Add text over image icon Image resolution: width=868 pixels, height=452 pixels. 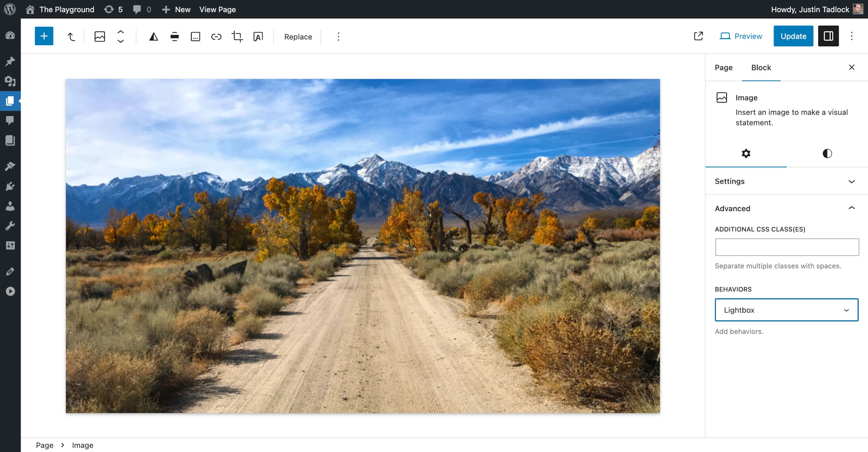(258, 36)
